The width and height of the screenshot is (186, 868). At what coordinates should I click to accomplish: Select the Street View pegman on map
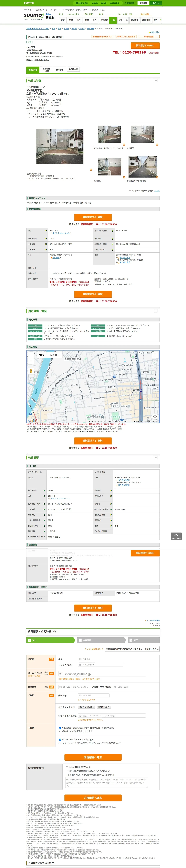click(x=31, y=371)
